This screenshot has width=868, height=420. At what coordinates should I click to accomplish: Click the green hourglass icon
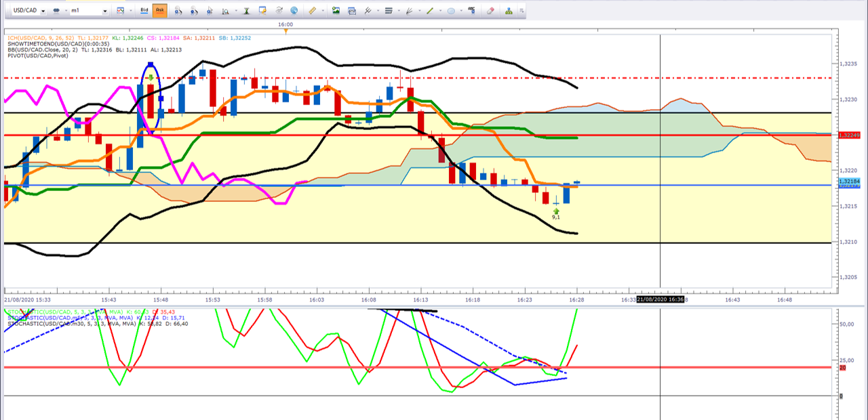point(246,11)
